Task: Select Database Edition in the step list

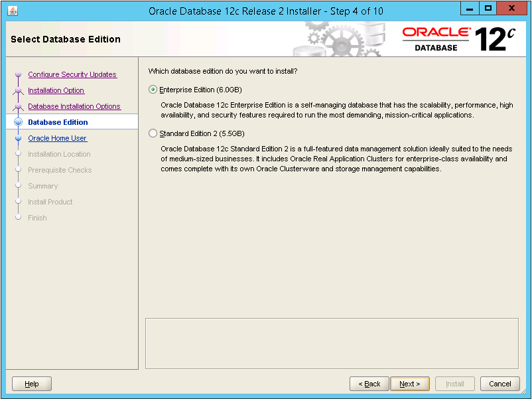Action: (58, 122)
